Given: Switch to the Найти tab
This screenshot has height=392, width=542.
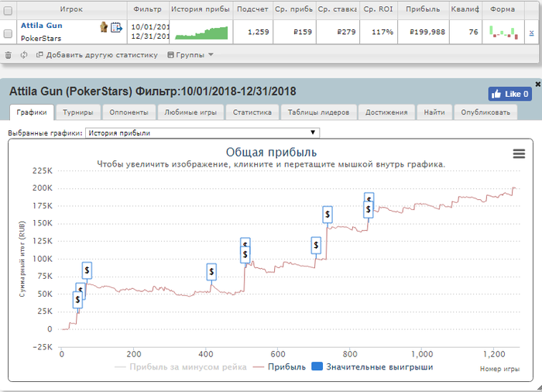Looking at the screenshot, I should tap(434, 112).
